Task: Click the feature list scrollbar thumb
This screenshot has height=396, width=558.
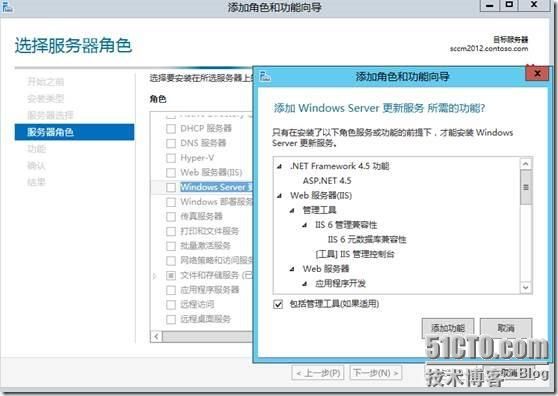Action: (x=526, y=188)
